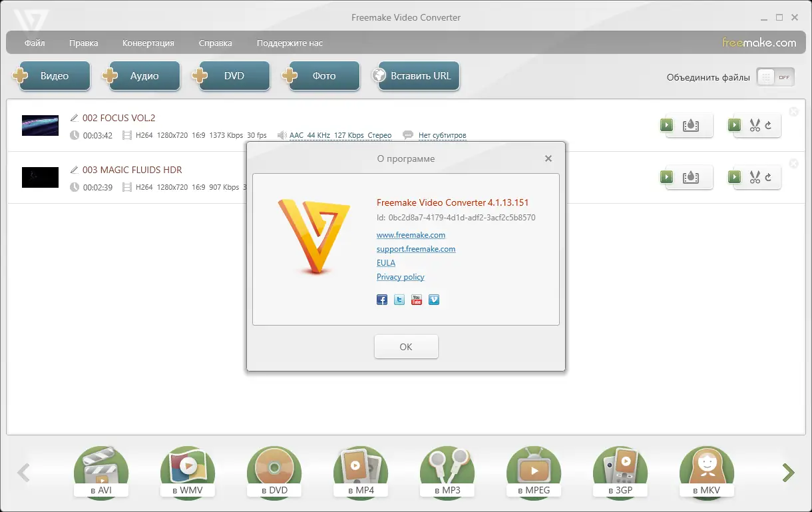Convert to MP3 format
This screenshot has width=812, height=512.
pos(447,473)
